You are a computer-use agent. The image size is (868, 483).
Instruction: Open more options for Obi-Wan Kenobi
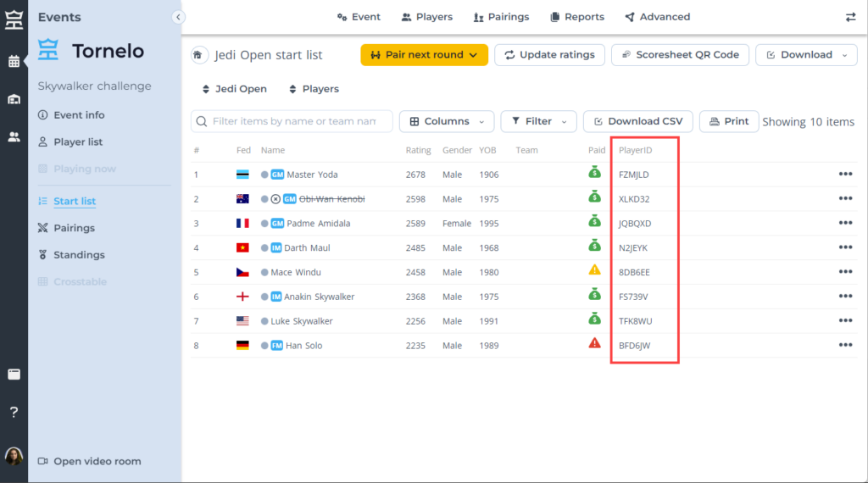(x=845, y=198)
